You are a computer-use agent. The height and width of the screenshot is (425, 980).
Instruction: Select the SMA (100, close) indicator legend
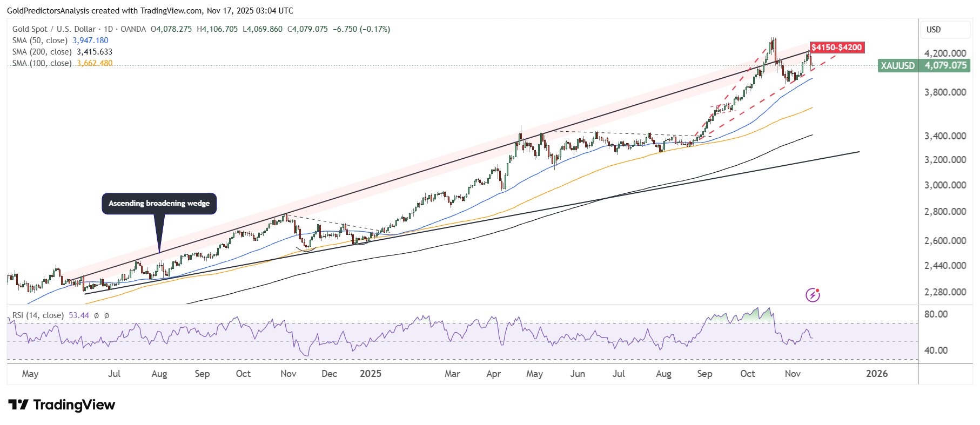[42, 63]
